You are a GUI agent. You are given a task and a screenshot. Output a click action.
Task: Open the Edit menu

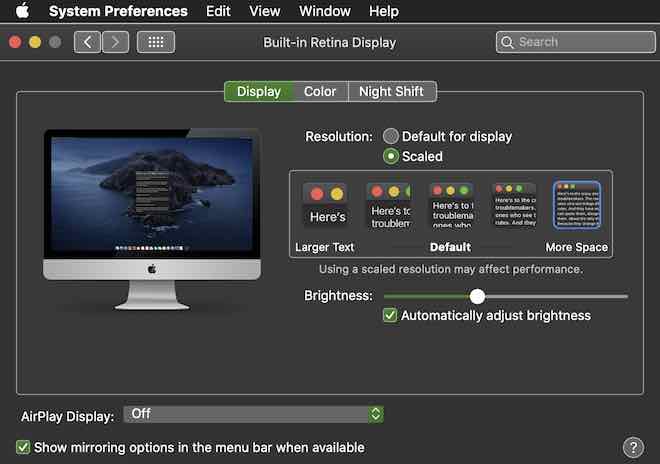click(218, 11)
